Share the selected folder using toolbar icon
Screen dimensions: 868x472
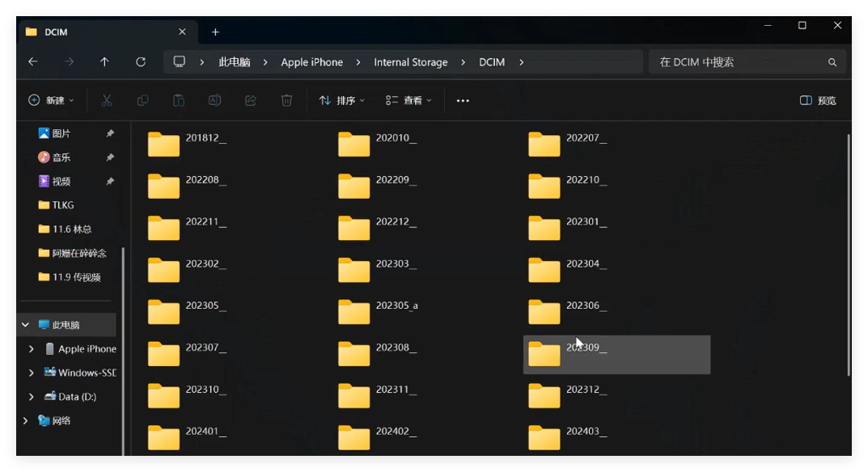point(250,99)
